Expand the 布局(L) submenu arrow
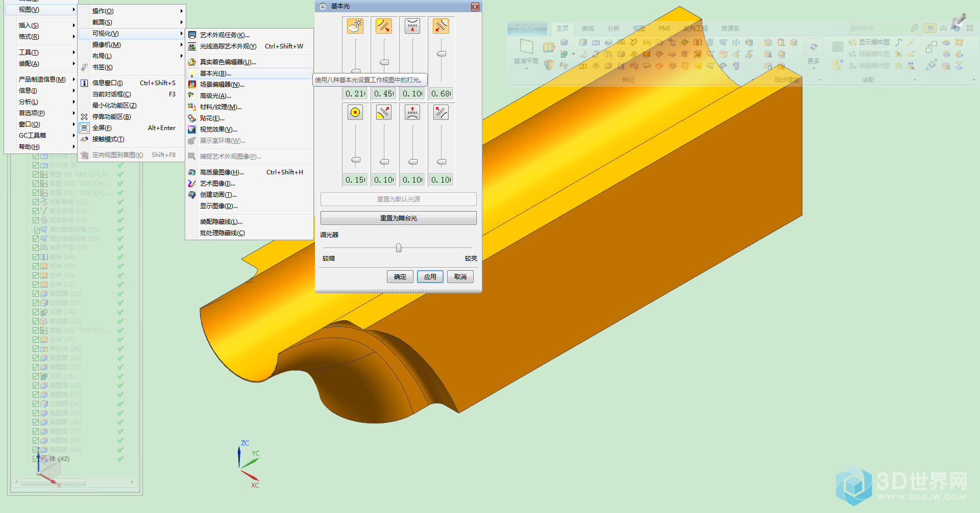The width and height of the screenshot is (980, 513). [x=181, y=56]
